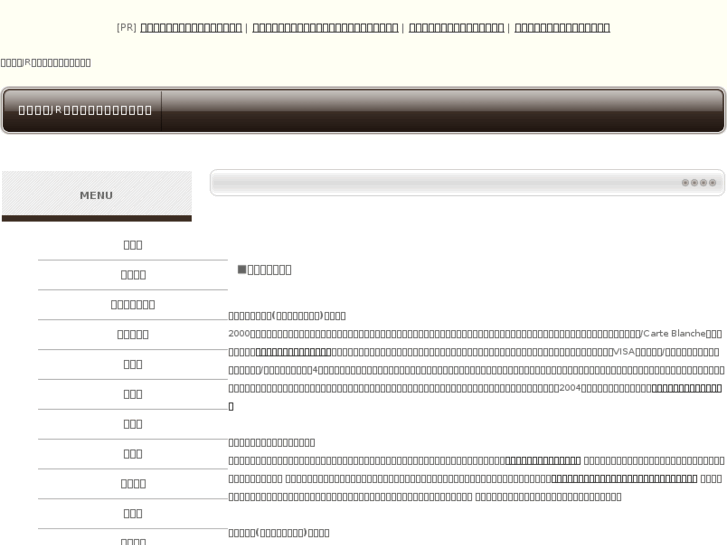This screenshot has width=727, height=545.
Task: Select the sixth menu item below MENU
Action: coord(133,394)
